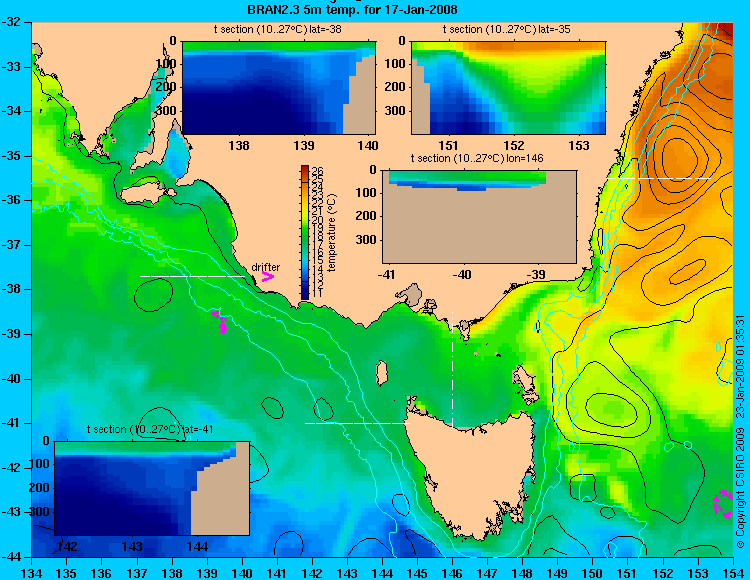Click Flinders Island northeast of Tasmania

tap(523, 380)
